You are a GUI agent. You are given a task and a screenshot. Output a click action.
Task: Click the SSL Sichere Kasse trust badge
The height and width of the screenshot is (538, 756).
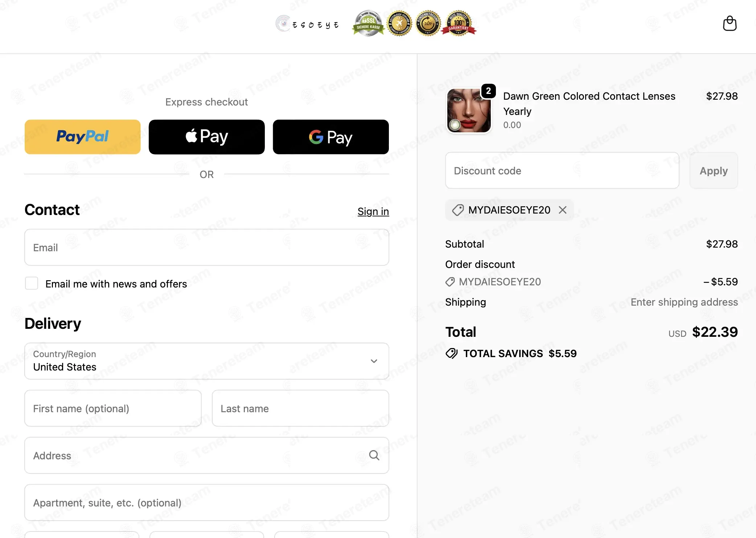368,23
